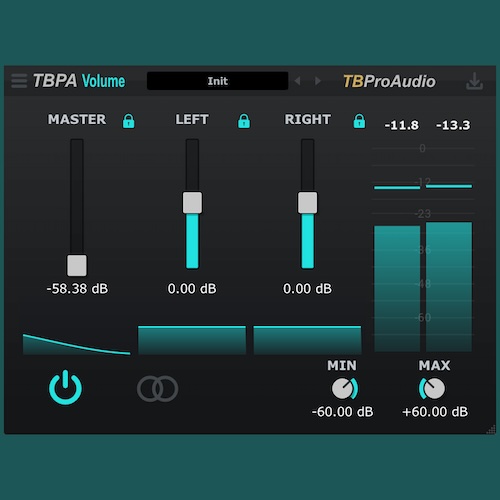Click the RIGHT label
Image resolution: width=500 pixels, height=500 pixels.
pyautogui.click(x=308, y=119)
